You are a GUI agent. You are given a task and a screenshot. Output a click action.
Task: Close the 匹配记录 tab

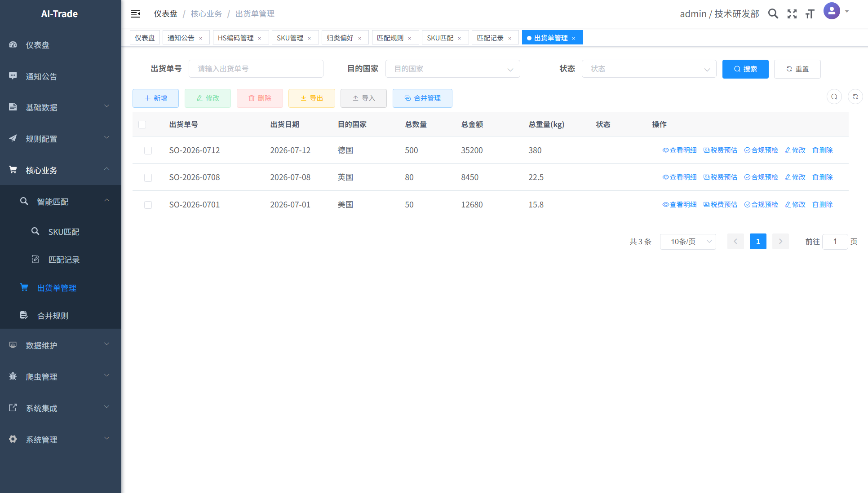[510, 38]
